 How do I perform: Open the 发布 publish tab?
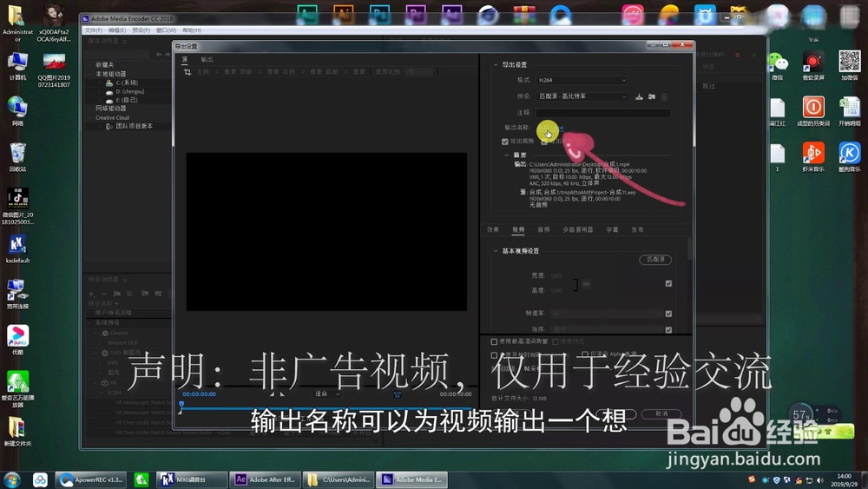pos(638,230)
